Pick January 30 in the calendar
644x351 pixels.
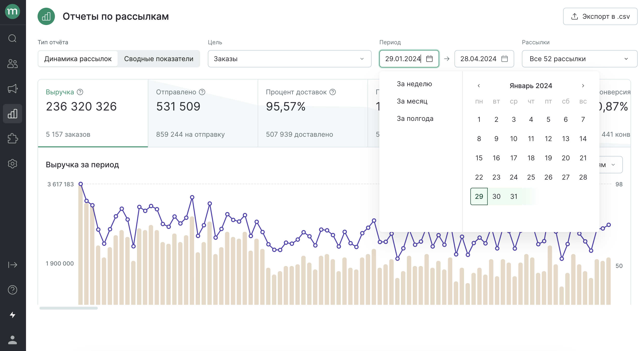496,196
